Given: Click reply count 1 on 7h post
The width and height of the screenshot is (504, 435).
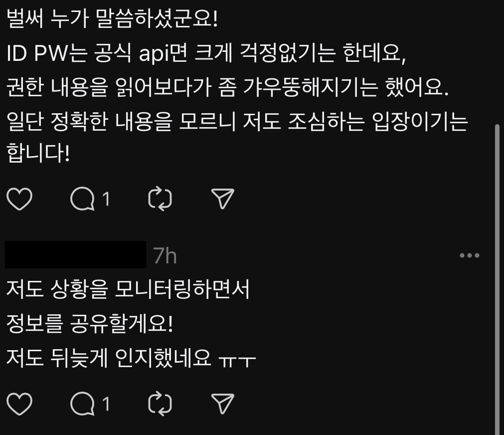Looking at the screenshot, I should 106,404.
